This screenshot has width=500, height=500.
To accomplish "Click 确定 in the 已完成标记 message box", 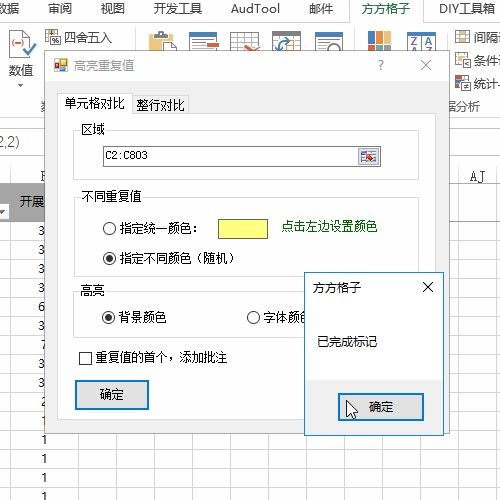I will click(381, 407).
